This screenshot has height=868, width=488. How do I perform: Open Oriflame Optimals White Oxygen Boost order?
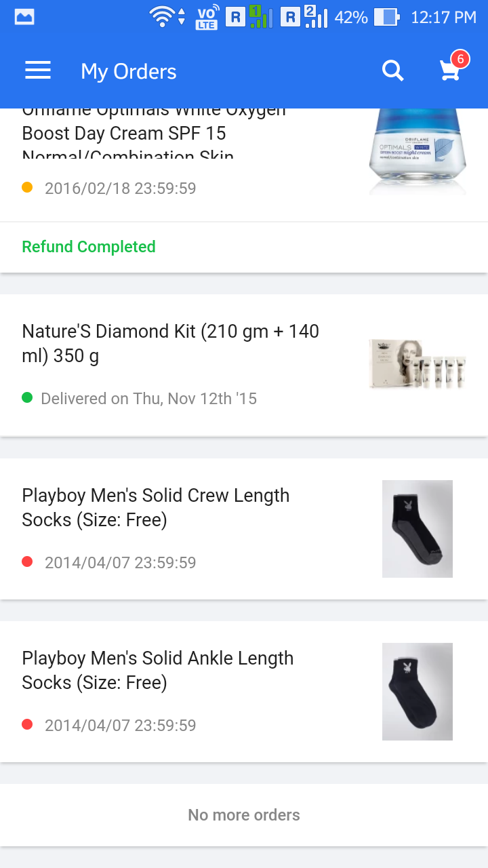[x=244, y=165]
